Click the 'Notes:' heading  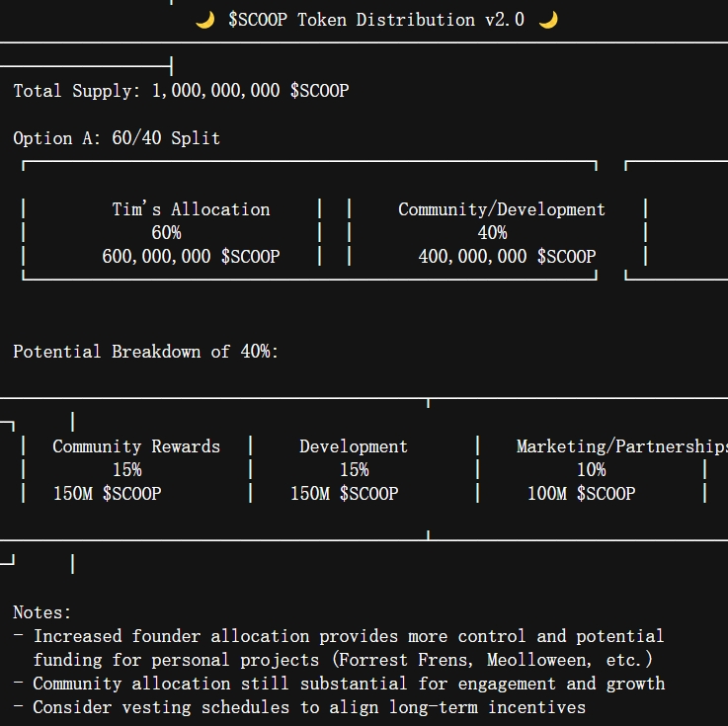(41, 612)
